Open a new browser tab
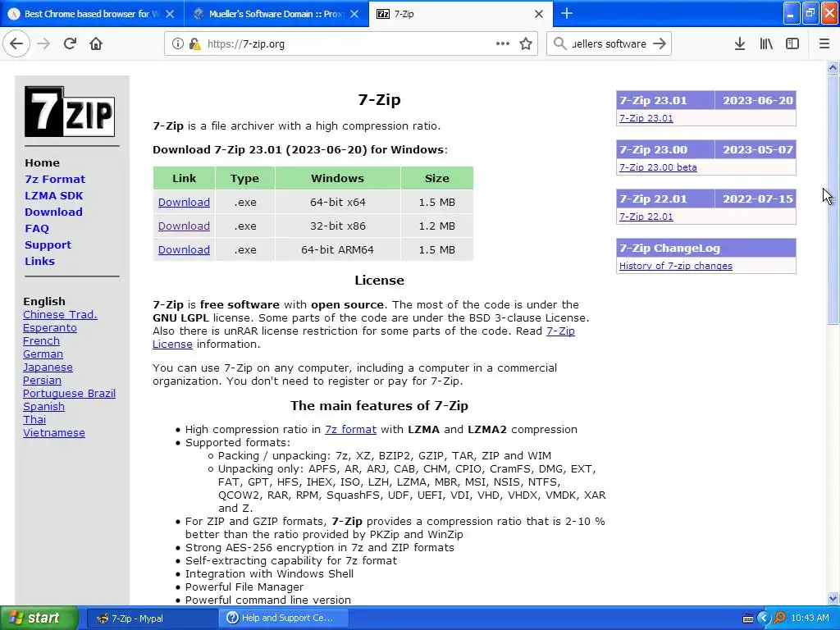The height and width of the screenshot is (630, 840). [x=567, y=13]
